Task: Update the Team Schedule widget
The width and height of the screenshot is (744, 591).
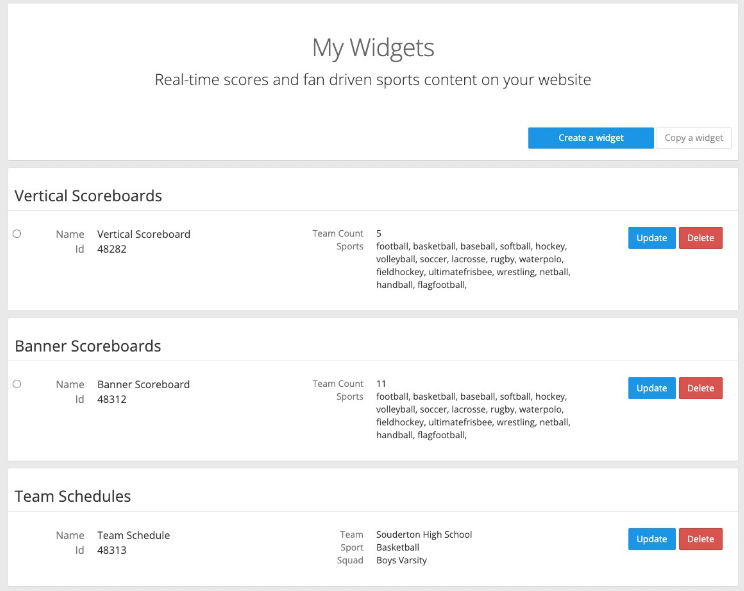Action: tap(651, 539)
